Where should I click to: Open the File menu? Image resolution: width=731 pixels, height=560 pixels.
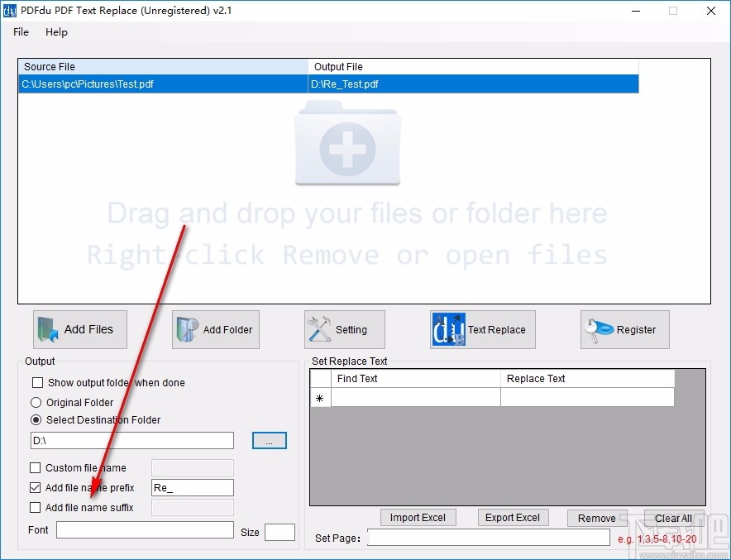click(20, 32)
